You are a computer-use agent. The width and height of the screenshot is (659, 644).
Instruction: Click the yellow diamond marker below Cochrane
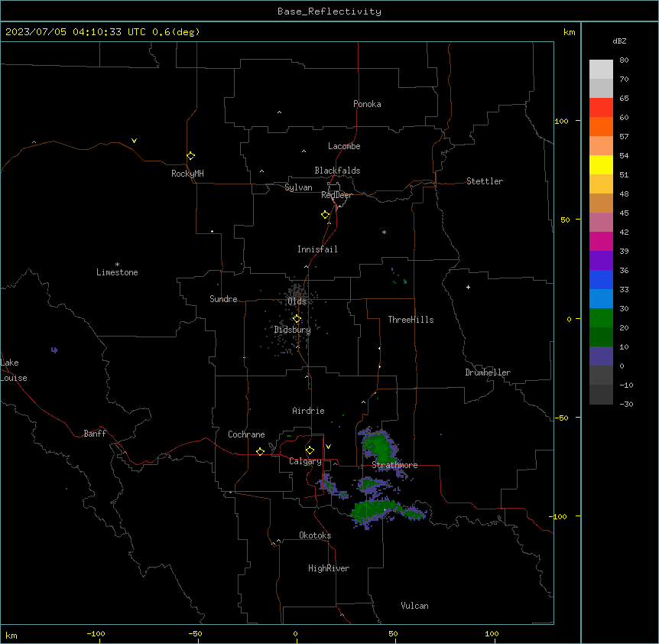[260, 451]
